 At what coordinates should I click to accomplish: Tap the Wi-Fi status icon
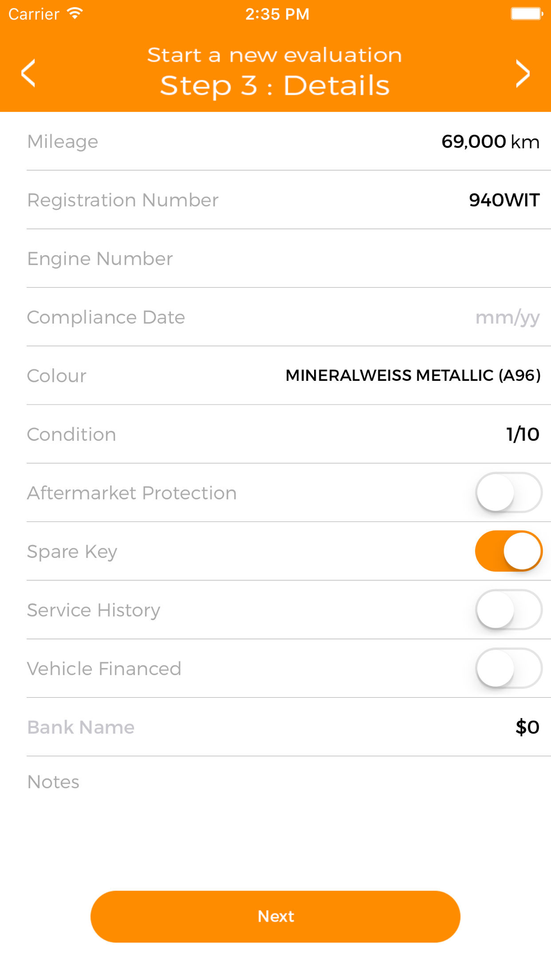74,13
